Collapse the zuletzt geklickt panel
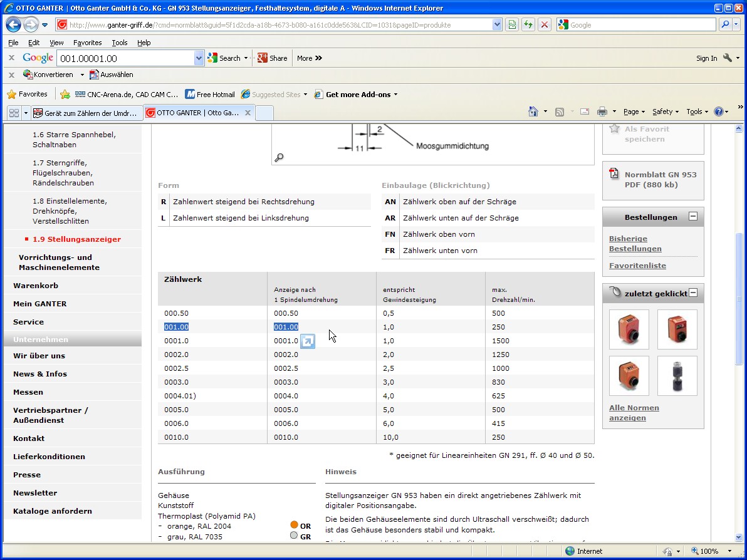The image size is (747, 560). [x=693, y=293]
